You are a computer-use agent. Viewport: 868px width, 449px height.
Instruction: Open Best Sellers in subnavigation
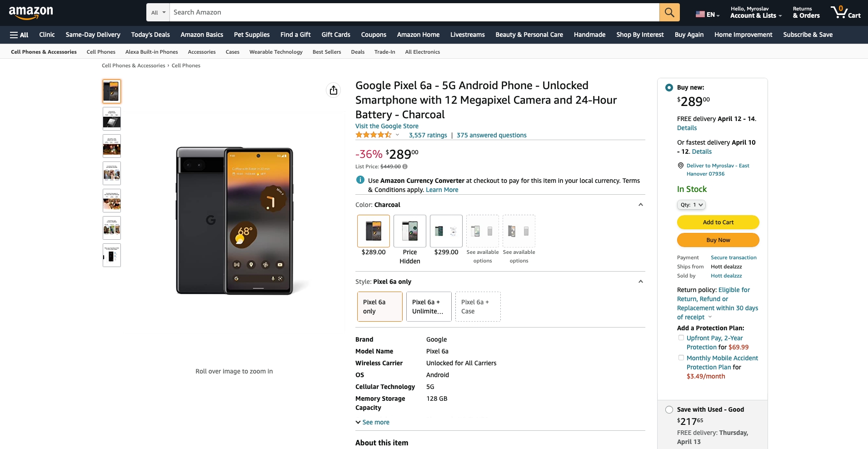tap(327, 52)
